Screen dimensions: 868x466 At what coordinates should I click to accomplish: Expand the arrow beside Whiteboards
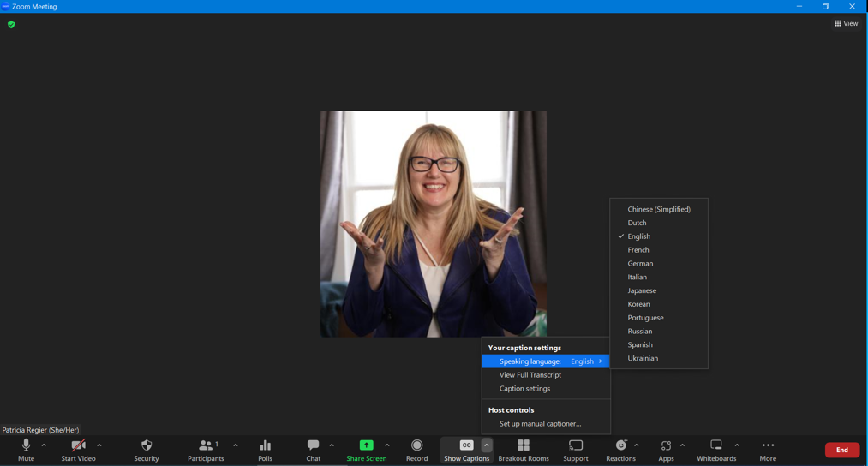pyautogui.click(x=737, y=445)
